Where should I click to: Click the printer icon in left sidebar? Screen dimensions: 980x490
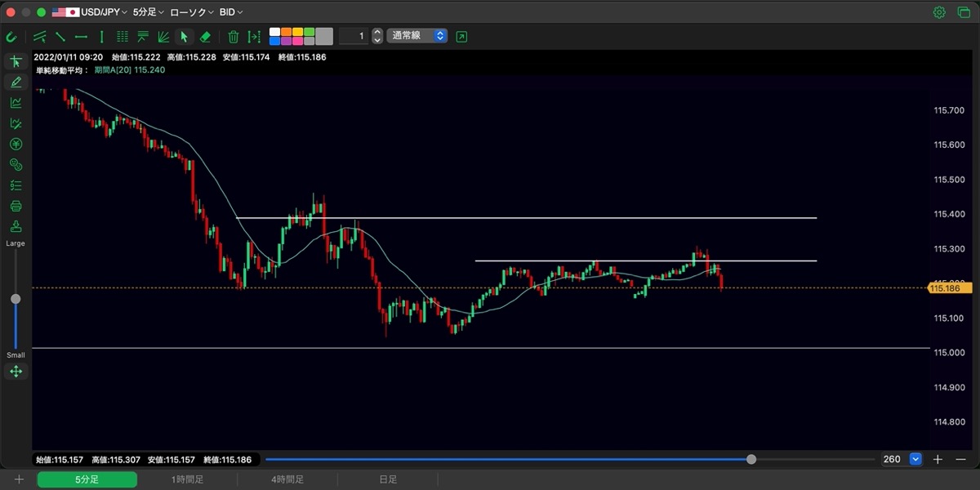pos(16,206)
